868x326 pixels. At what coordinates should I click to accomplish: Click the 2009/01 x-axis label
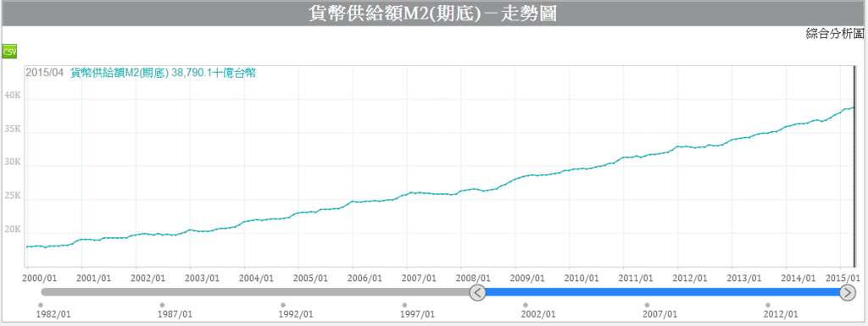[x=527, y=278]
